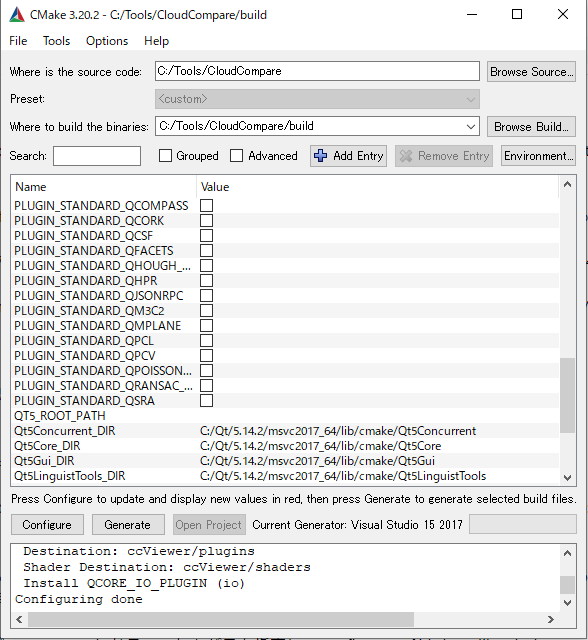Select the Qt5Gui_DIR entry name
This screenshot has width=588, height=640.
[x=44, y=461]
